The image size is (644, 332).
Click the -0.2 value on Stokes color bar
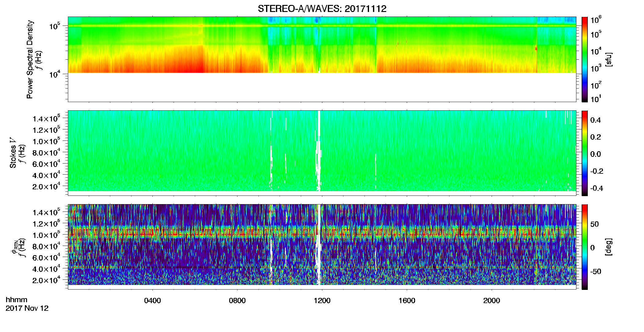pyautogui.click(x=597, y=171)
